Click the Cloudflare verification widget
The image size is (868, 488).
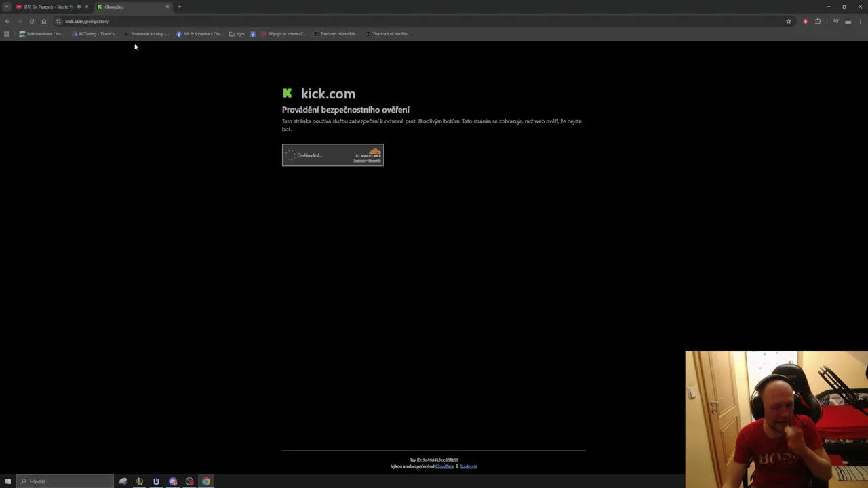[x=333, y=155]
